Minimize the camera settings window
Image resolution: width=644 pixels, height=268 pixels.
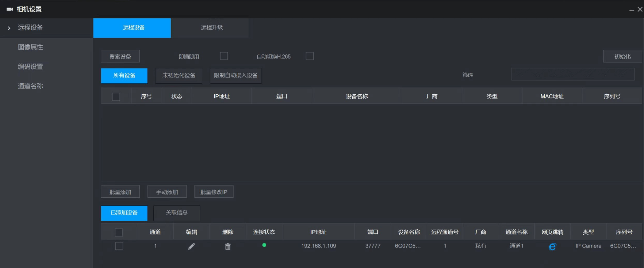pos(632,10)
